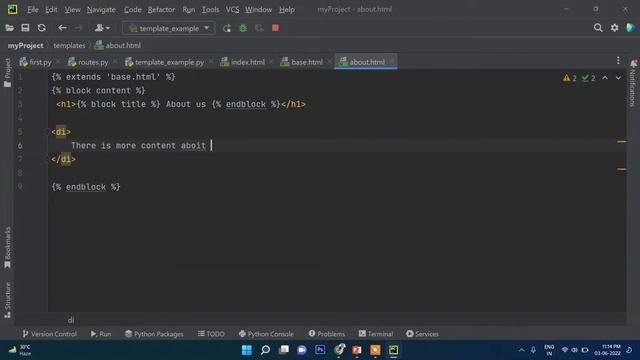This screenshot has height=360, width=640.
Task: Open the Python Packages tool window
Action: 154,334
